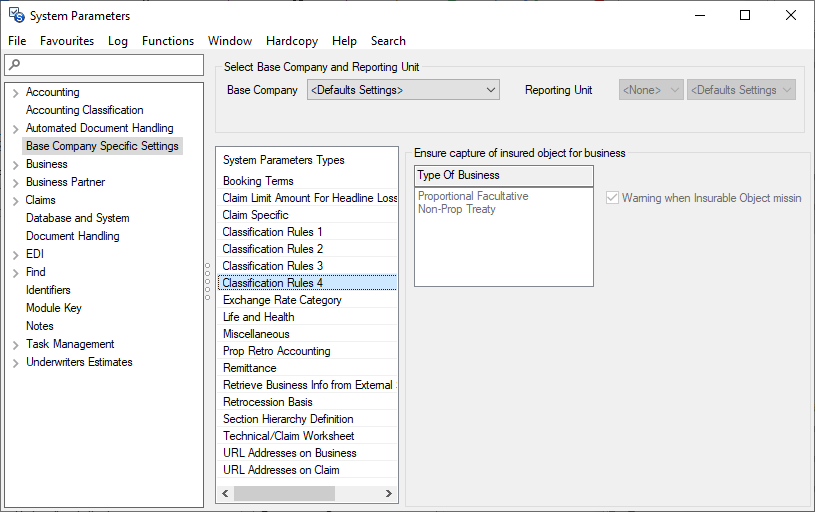Expand the Claims tree node
Screen dimensions: 815x512
coord(15,201)
